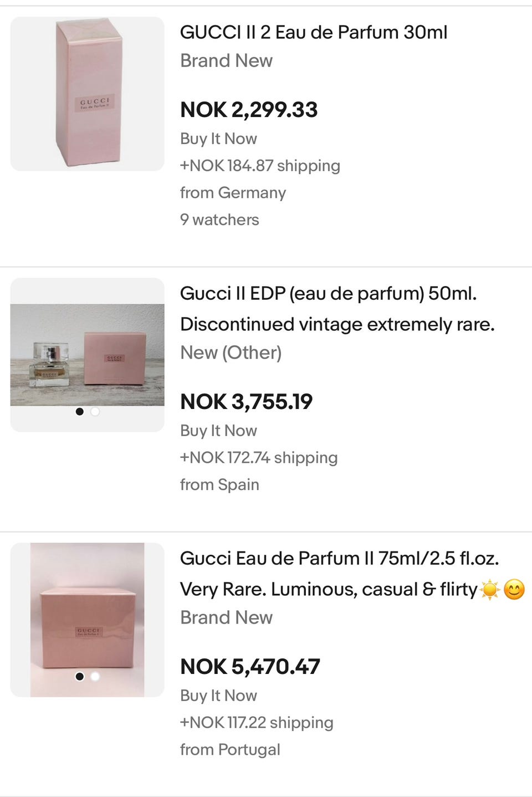Open Gucci Eau de Parfum II 75ml title
This screenshot has height=797, width=532.
tap(339, 558)
